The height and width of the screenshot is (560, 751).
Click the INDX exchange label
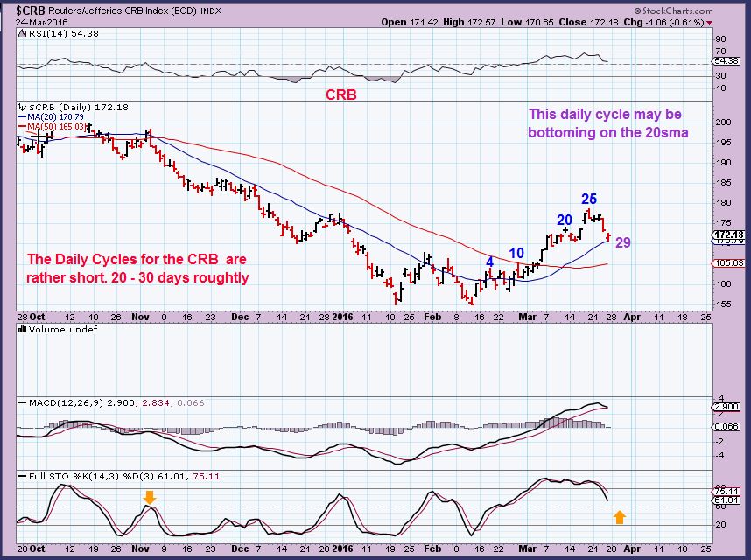click(211, 11)
